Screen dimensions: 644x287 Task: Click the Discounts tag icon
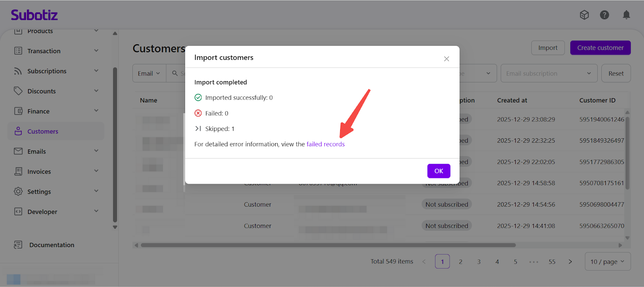tap(18, 91)
